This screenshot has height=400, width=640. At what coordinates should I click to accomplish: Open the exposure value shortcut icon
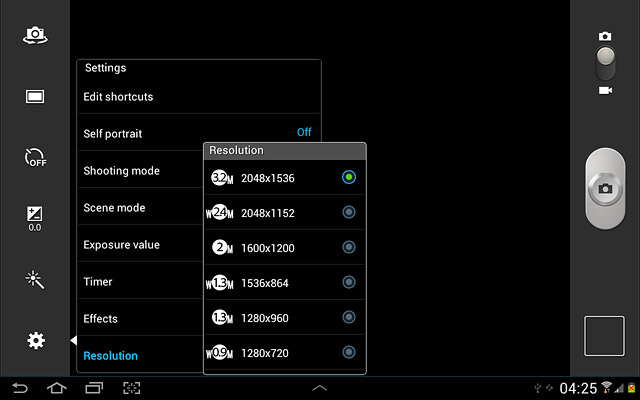tap(35, 219)
